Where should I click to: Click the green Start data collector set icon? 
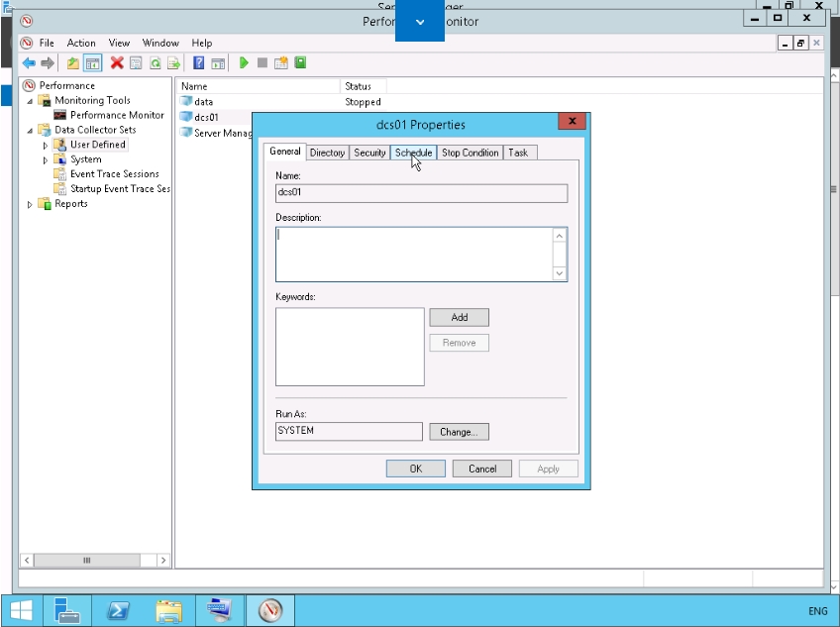(244, 63)
